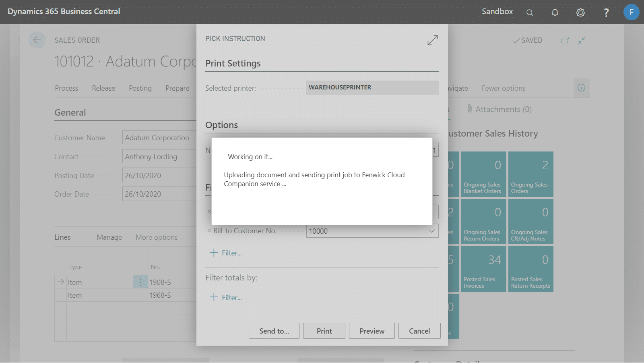The height and width of the screenshot is (363, 644).
Task: Click the No. column header in Lines
Action: (155, 267)
